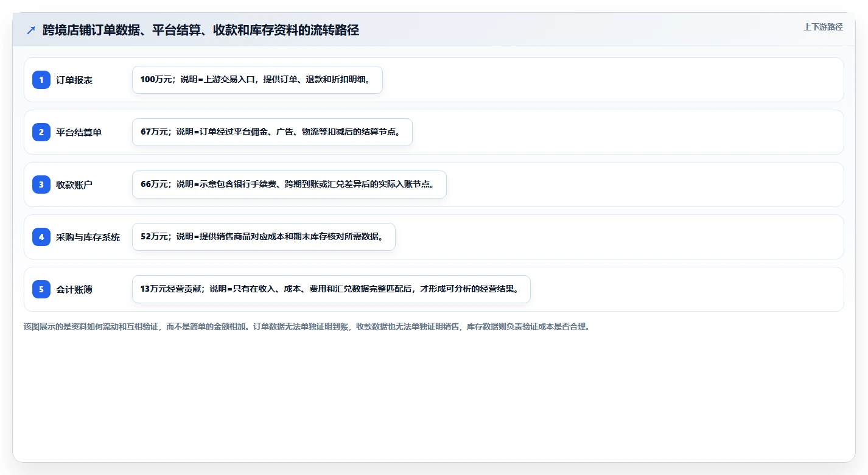Viewport: 868px width, 475px height.
Task: Click the 平台结算单 label
Action: coord(79,132)
